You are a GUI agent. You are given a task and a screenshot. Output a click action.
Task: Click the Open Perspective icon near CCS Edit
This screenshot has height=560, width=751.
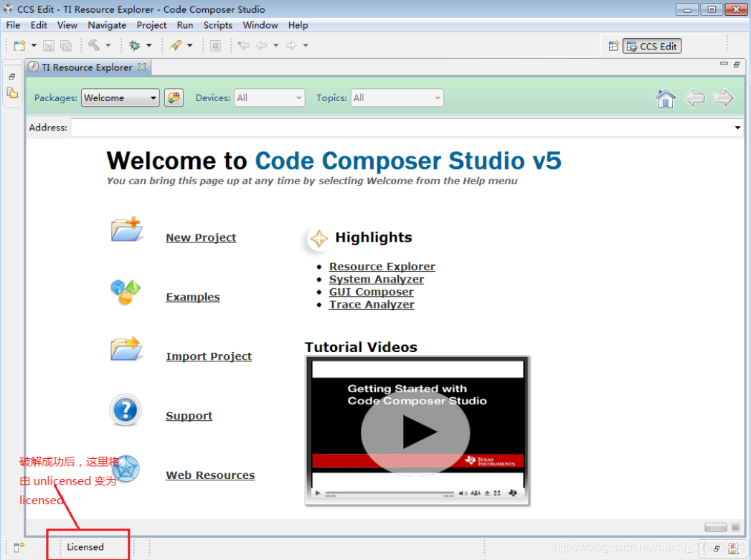click(613, 45)
